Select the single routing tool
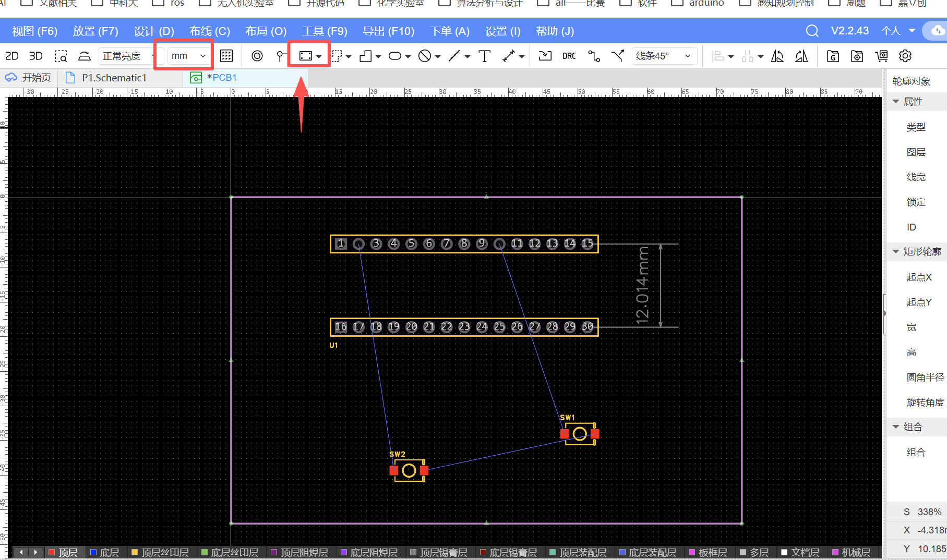This screenshot has height=560, width=947. 594,56
